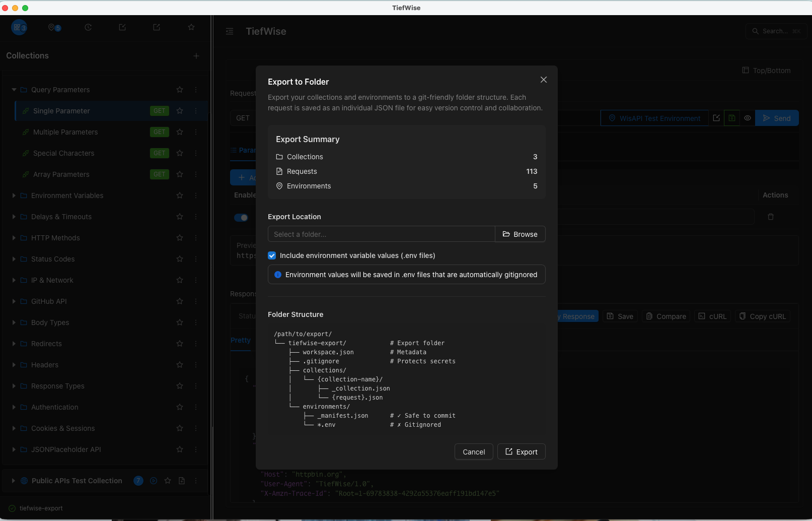The image size is (812, 521).
Task: Click the Browse button
Action: (520, 234)
